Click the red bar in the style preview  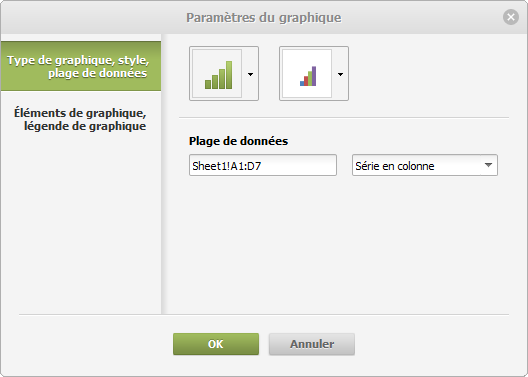click(306, 81)
